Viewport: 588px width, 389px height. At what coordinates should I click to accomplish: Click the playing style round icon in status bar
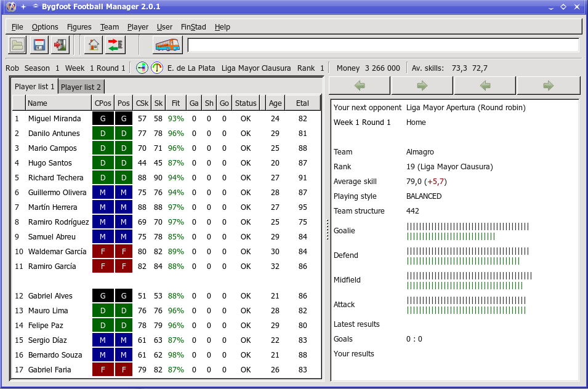coord(142,68)
